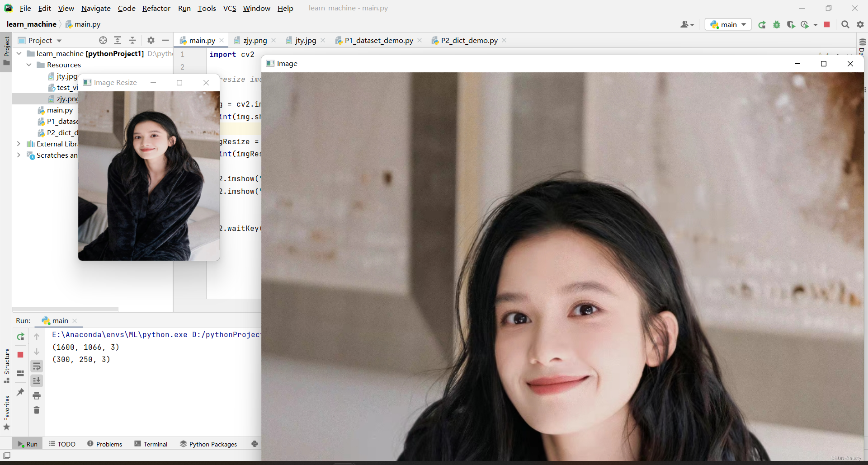
Task: Click Select Opened File target icon
Action: click(103, 40)
